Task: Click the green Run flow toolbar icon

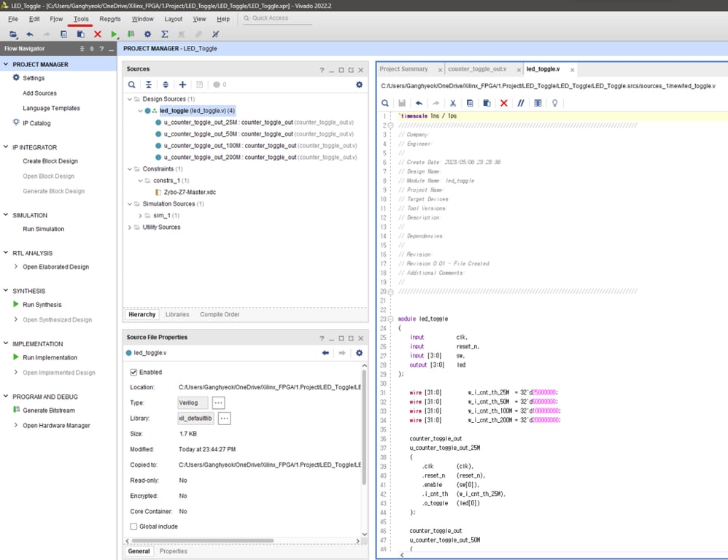Action: click(114, 34)
